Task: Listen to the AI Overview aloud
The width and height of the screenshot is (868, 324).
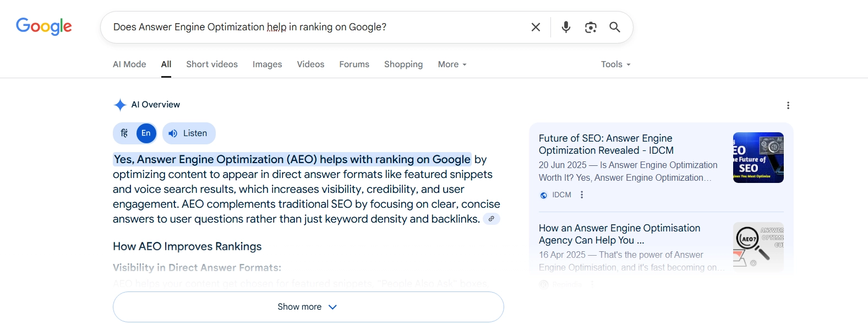Action: 188,133
